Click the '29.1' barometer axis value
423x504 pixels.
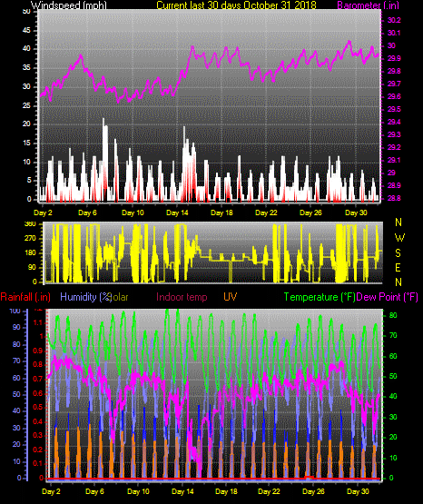click(394, 160)
